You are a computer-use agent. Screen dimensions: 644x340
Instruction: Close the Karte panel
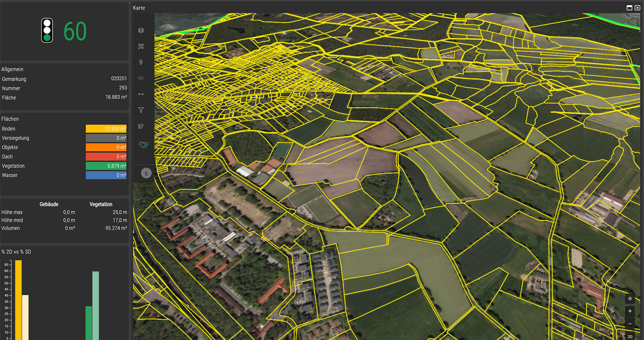(637, 8)
